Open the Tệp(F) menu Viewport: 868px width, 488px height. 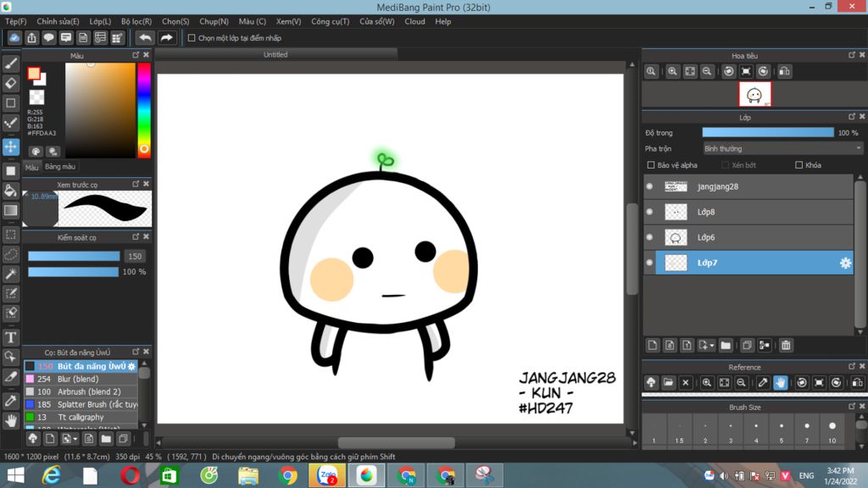[x=15, y=21]
